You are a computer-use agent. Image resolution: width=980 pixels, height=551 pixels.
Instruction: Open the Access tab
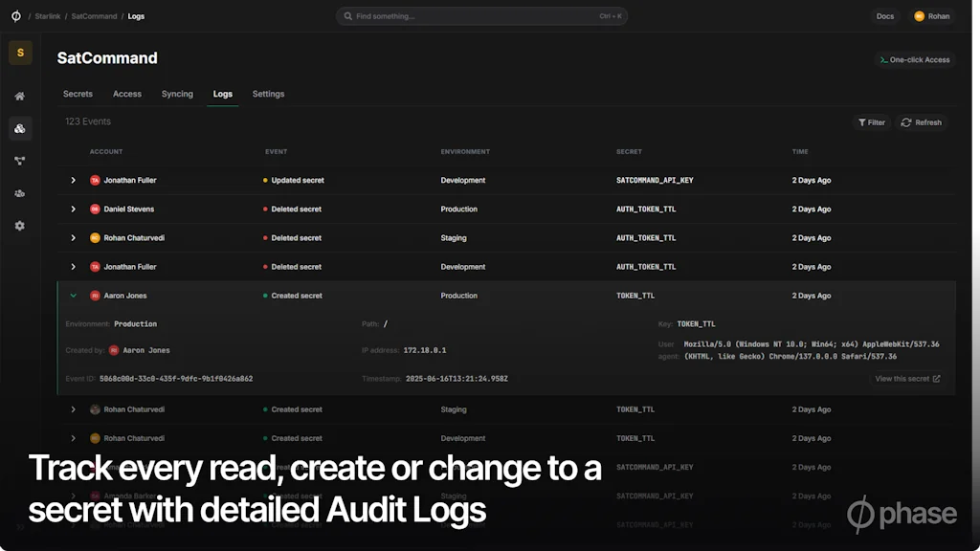point(127,94)
